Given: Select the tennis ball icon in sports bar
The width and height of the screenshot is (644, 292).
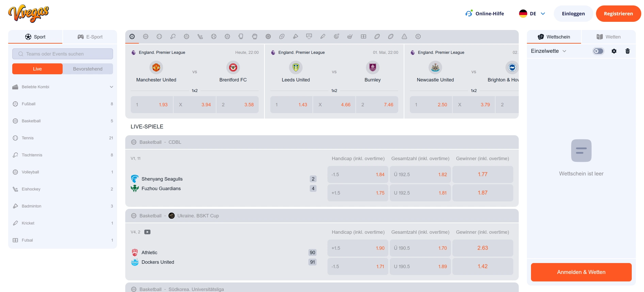Looking at the screenshot, I should 159,36.
